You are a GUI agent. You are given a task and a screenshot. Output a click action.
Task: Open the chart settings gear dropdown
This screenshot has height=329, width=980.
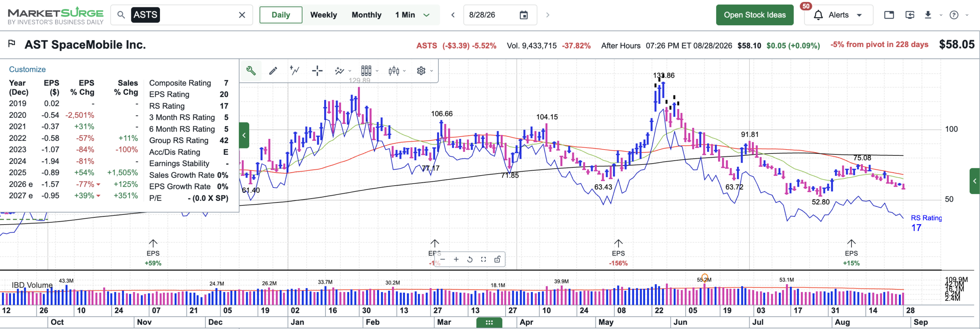tap(425, 71)
